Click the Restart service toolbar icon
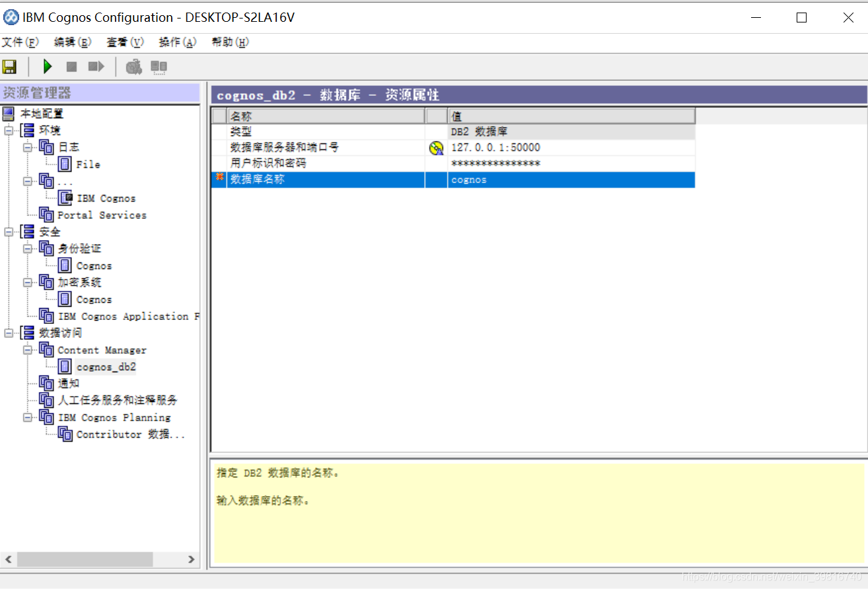This screenshot has width=868, height=589. pos(96,67)
